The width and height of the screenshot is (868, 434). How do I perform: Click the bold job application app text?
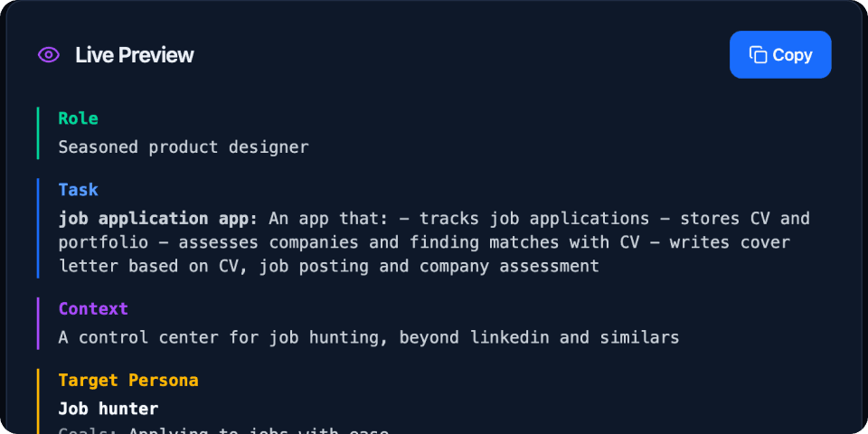coord(157,219)
